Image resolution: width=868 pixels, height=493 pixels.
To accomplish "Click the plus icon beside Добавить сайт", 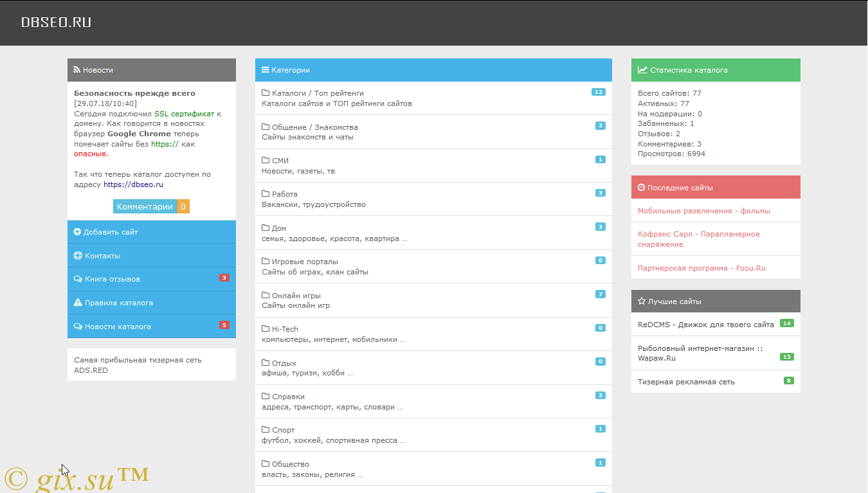I will (x=78, y=232).
